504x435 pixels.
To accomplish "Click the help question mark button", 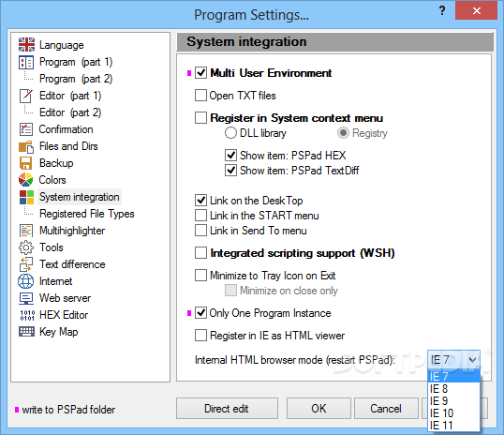I will pos(442,11).
